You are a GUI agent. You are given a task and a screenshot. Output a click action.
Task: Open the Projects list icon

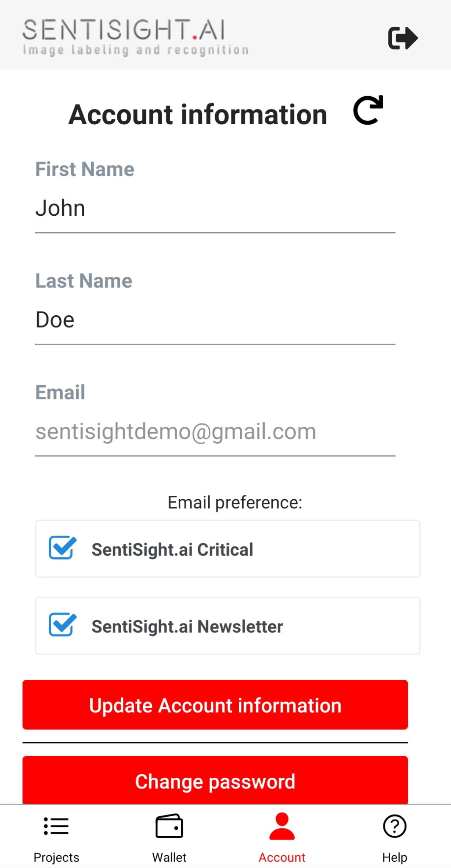click(x=56, y=826)
